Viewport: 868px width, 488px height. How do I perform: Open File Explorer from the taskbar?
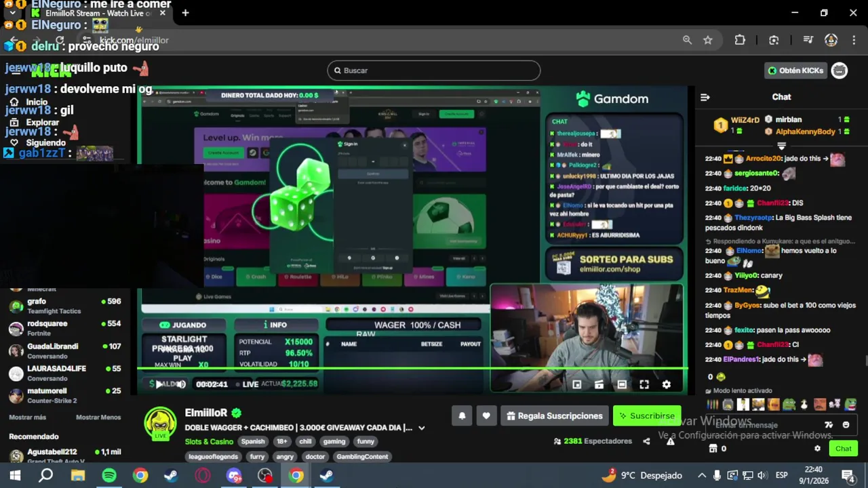[x=78, y=476]
